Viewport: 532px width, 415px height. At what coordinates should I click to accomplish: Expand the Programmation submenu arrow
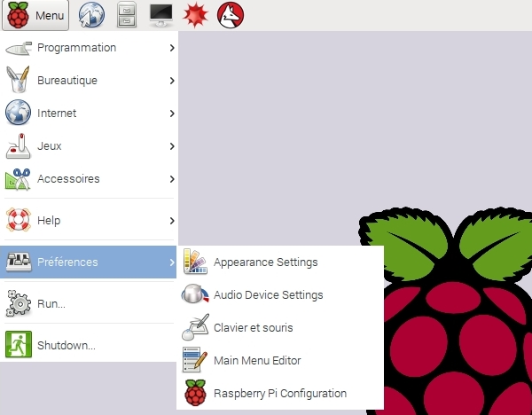click(172, 48)
